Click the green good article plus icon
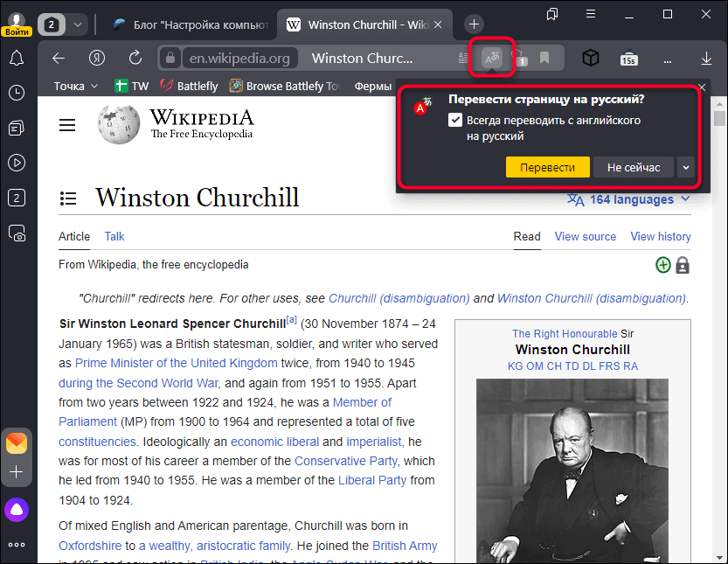728x564 pixels. (663, 265)
